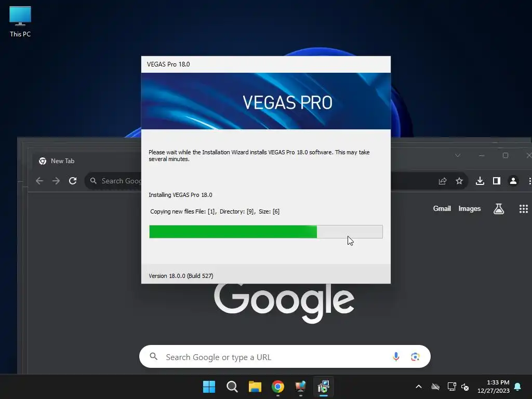Open the Windows Start menu
This screenshot has width=532, height=399.
[209, 387]
